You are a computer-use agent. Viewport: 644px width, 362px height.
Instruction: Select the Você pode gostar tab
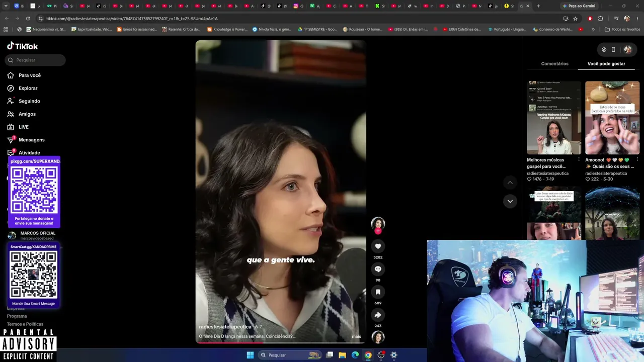click(x=606, y=64)
